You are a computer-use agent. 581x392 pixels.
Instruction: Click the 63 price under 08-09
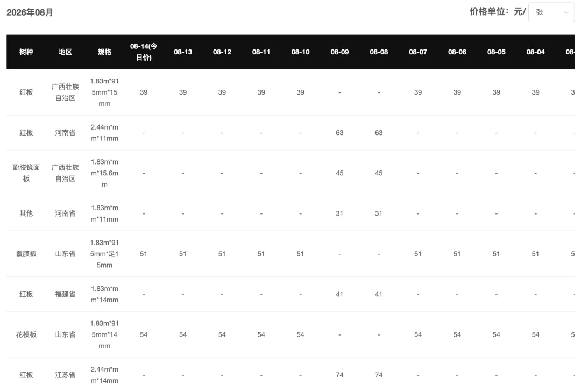[x=339, y=133]
